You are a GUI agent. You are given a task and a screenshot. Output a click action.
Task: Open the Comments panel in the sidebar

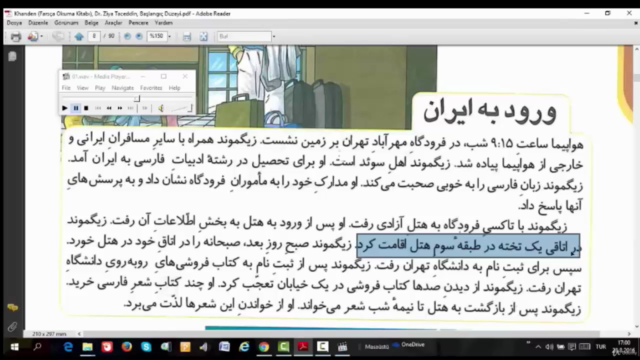pyautogui.click(x=12, y=308)
